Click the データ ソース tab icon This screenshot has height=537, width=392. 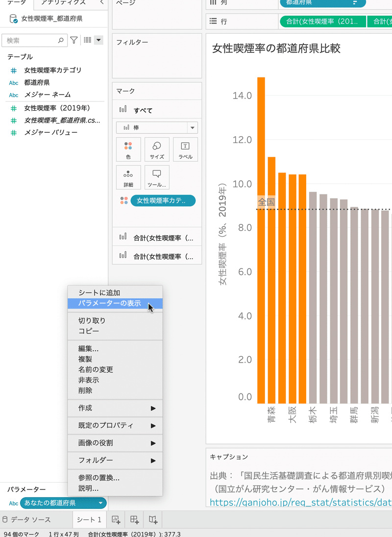tap(5, 520)
